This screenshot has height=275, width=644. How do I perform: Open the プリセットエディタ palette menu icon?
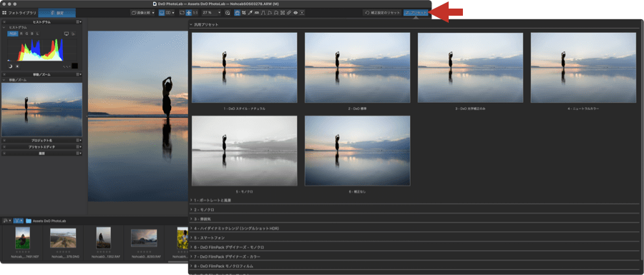tap(79, 146)
